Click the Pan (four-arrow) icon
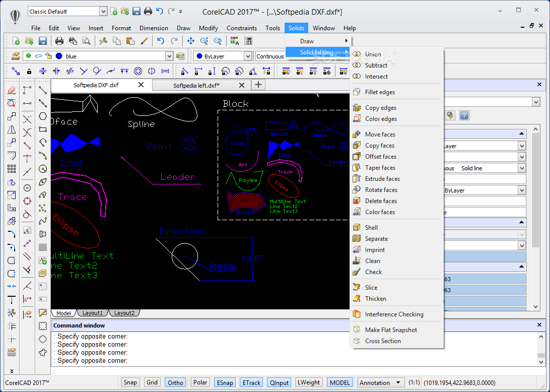The height and width of the screenshot is (392, 550). (x=191, y=41)
